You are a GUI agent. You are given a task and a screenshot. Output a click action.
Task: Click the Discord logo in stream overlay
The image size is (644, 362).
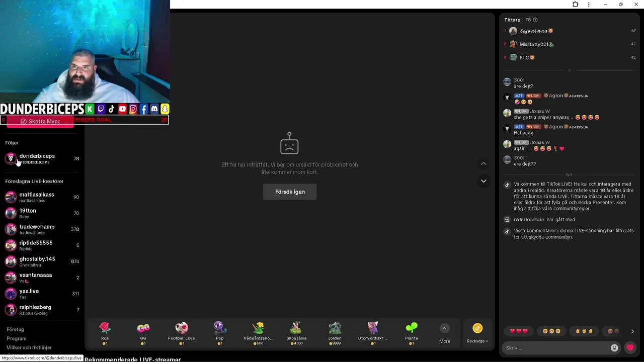[x=154, y=109]
